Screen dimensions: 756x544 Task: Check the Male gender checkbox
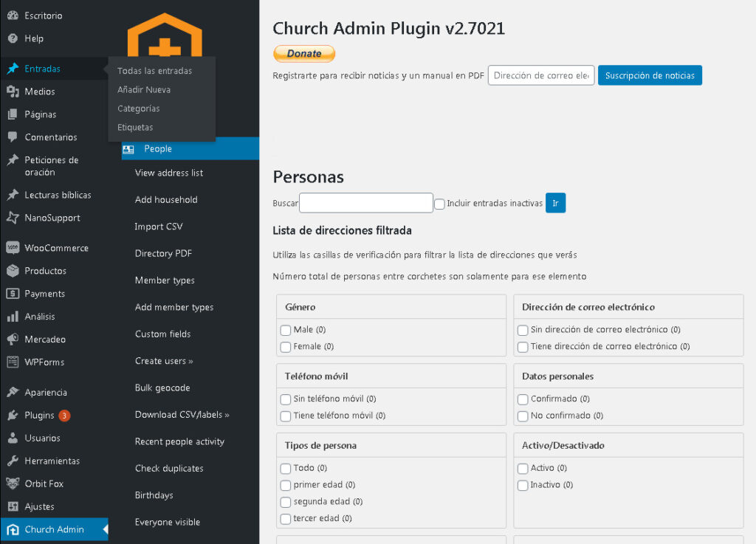pyautogui.click(x=286, y=330)
